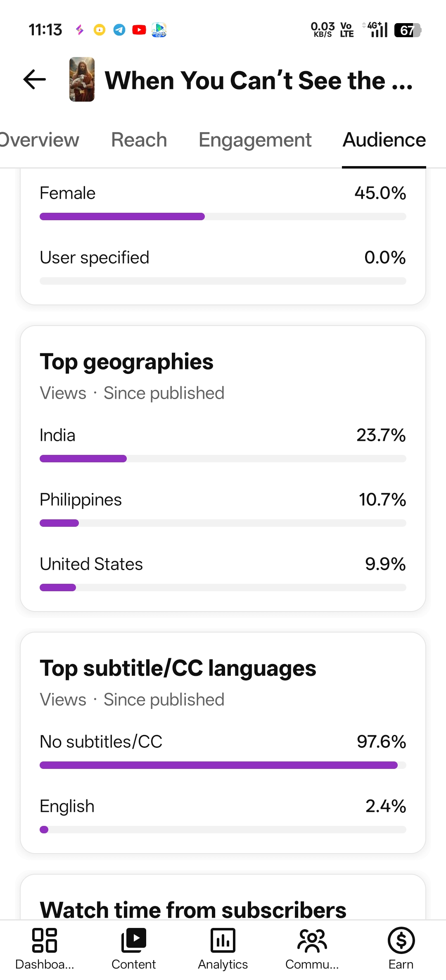Screen dimensions: 446x980
Task: Tap YouTube notification icon in status bar
Action: tap(139, 30)
